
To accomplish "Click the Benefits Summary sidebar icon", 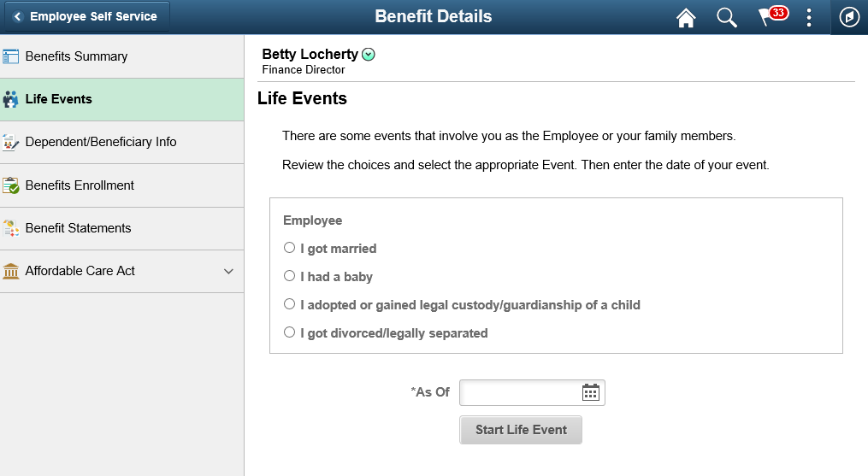I will [x=10, y=56].
